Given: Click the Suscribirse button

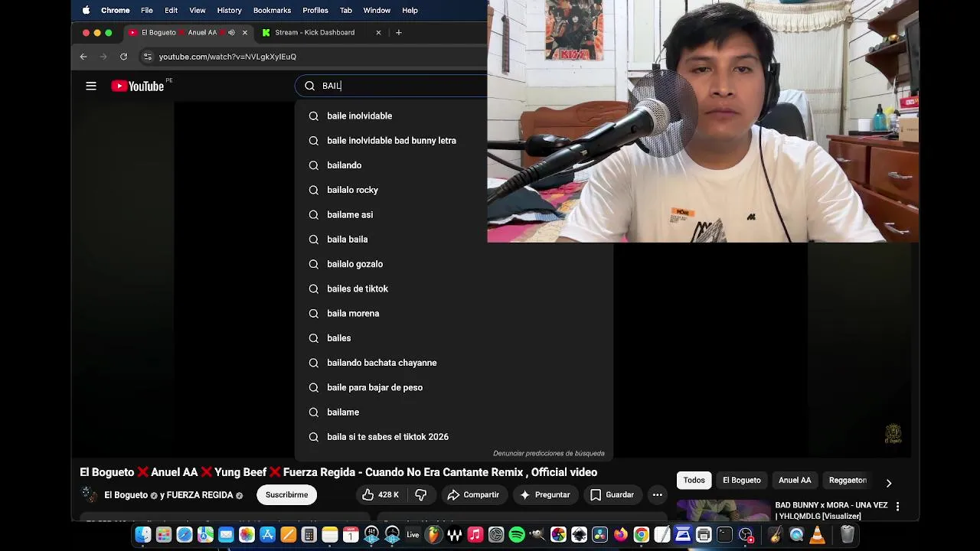Looking at the screenshot, I should (x=286, y=495).
